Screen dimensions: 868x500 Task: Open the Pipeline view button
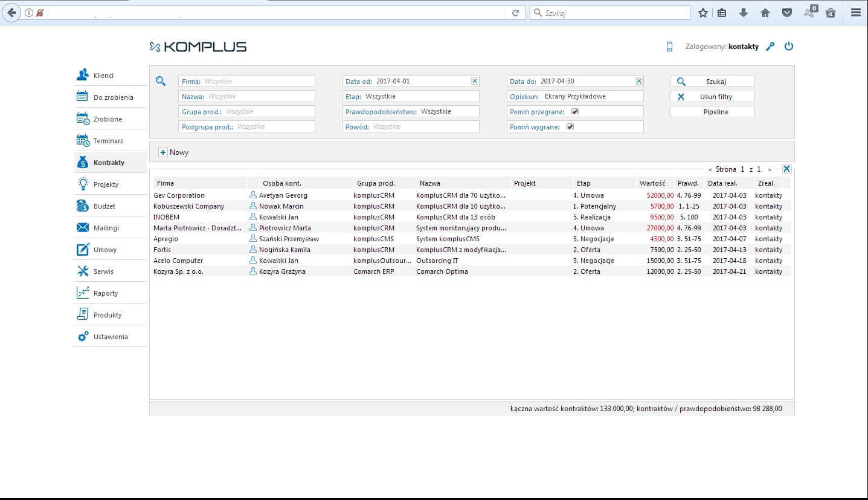pos(713,112)
